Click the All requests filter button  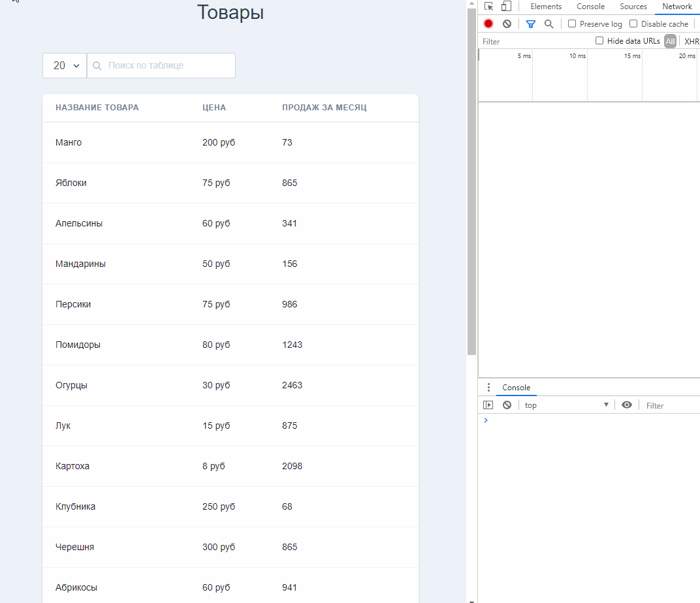[x=670, y=40]
